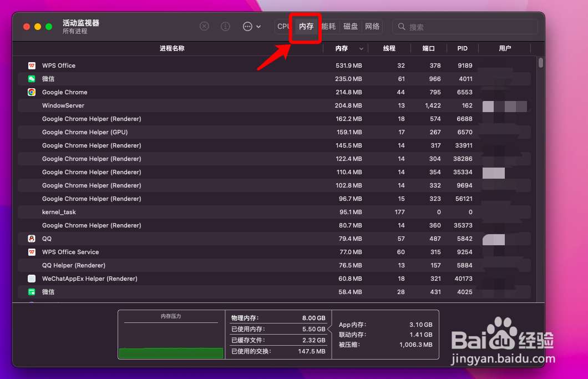Click the search magnifier icon
This screenshot has height=379, width=588.
click(402, 27)
